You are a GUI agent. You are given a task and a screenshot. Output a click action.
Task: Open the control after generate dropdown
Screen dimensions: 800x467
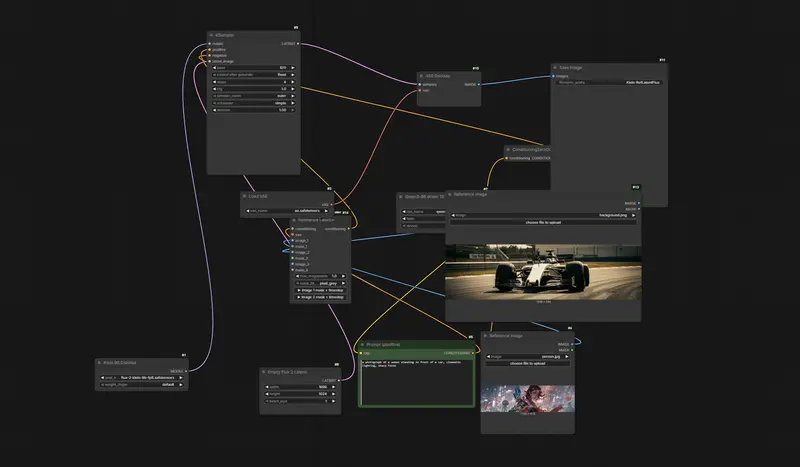coord(254,75)
